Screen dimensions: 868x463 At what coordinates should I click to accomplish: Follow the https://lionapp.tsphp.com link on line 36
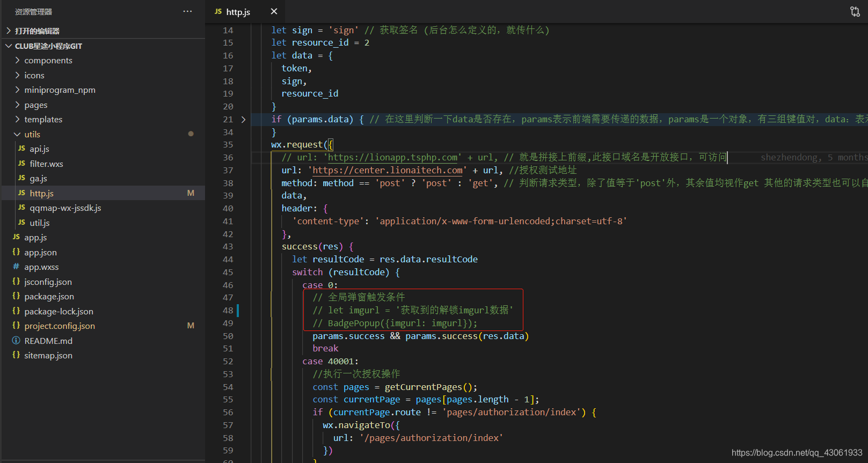pos(392,157)
